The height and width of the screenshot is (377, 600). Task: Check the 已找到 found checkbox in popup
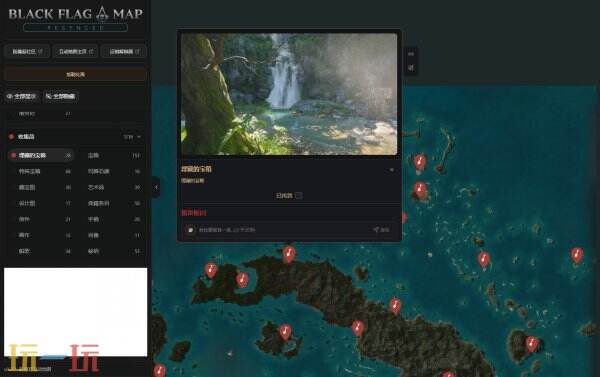click(x=299, y=196)
